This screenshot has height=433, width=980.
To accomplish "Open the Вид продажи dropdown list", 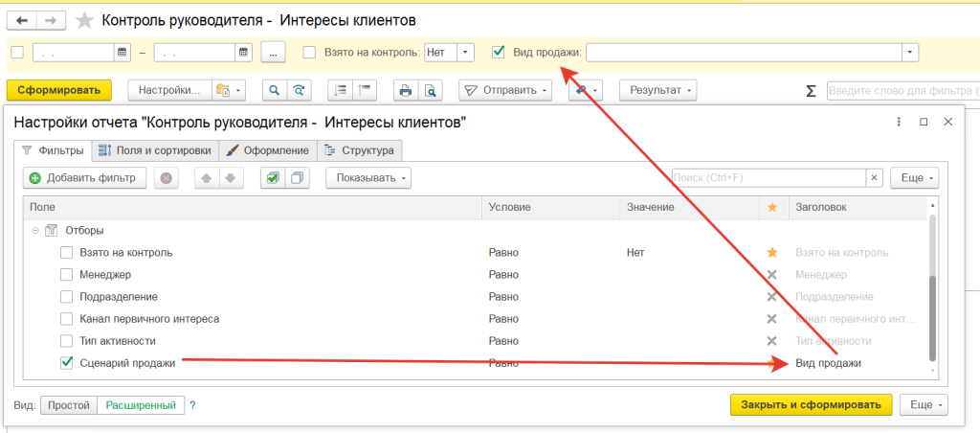I will pos(909,53).
